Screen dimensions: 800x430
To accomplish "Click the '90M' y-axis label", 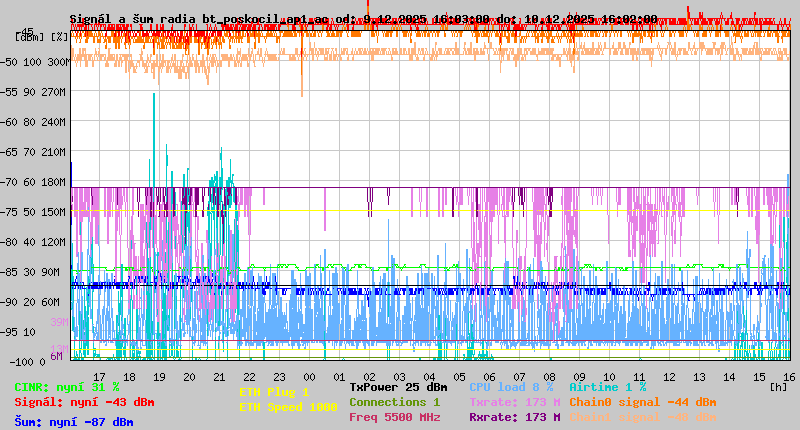I will pyautogui.click(x=51, y=272).
